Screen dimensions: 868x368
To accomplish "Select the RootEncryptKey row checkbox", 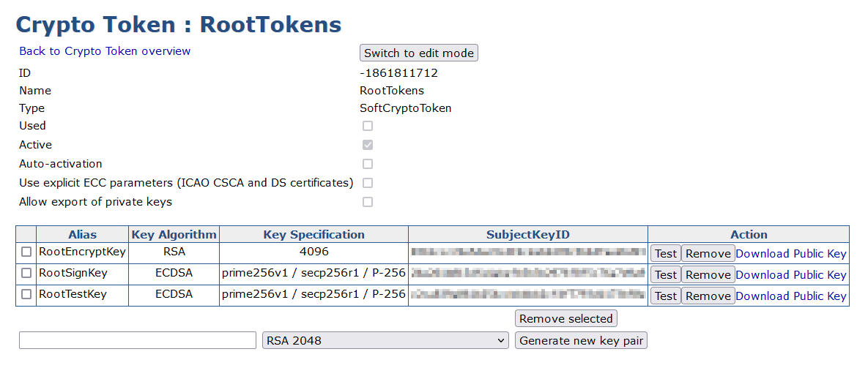I will click(x=26, y=252).
